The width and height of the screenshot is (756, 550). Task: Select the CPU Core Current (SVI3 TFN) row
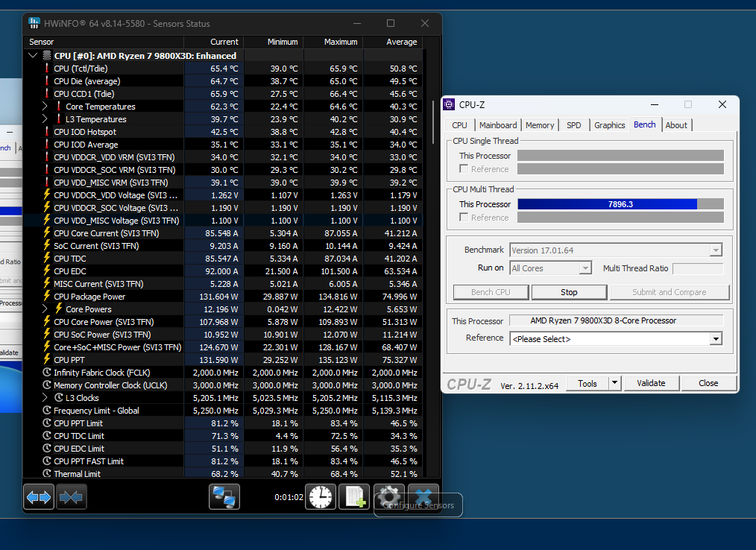[x=223, y=233]
